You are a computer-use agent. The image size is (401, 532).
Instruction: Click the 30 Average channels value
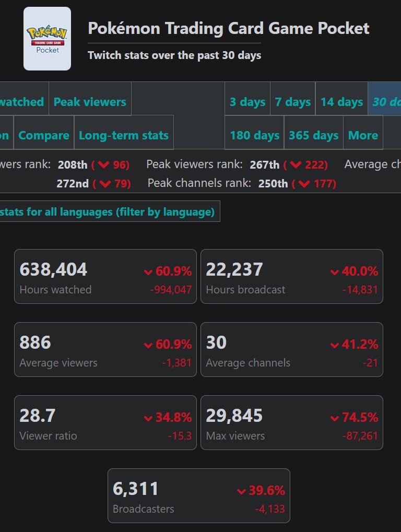216,342
